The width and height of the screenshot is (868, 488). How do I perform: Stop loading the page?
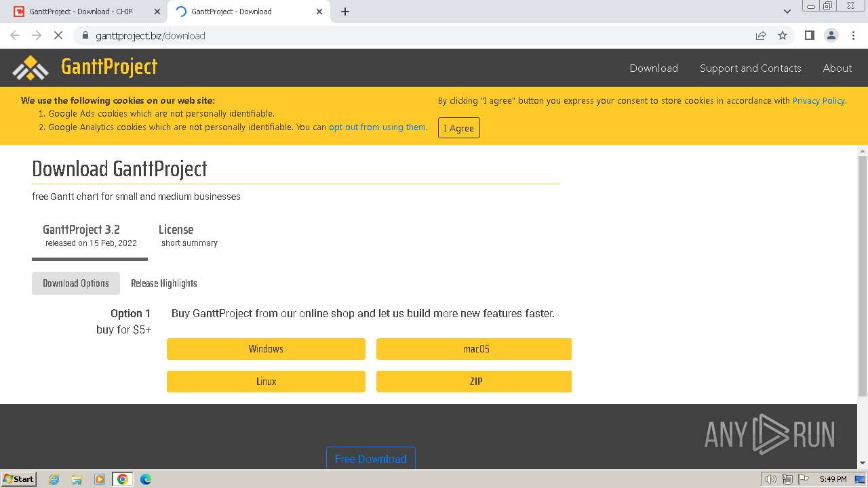coord(58,36)
